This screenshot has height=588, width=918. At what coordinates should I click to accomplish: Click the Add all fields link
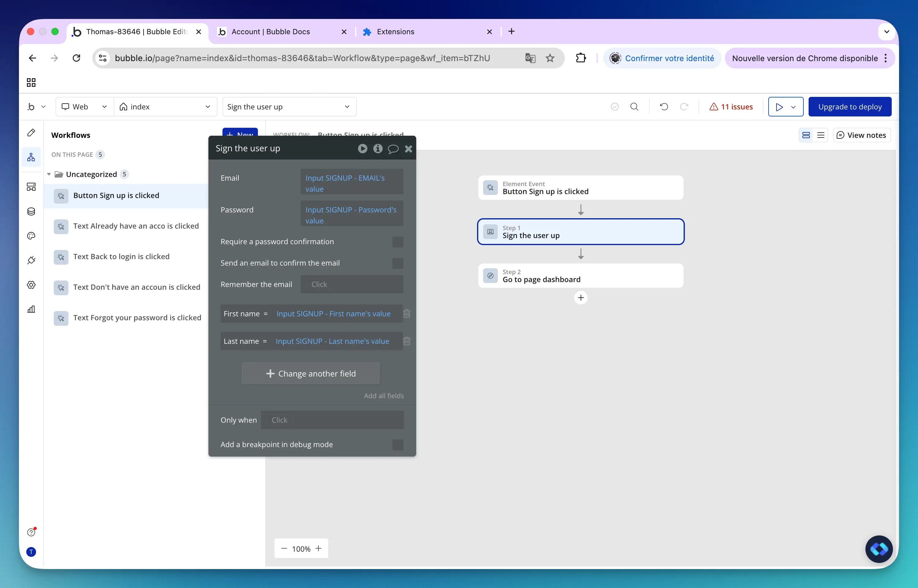(384, 396)
